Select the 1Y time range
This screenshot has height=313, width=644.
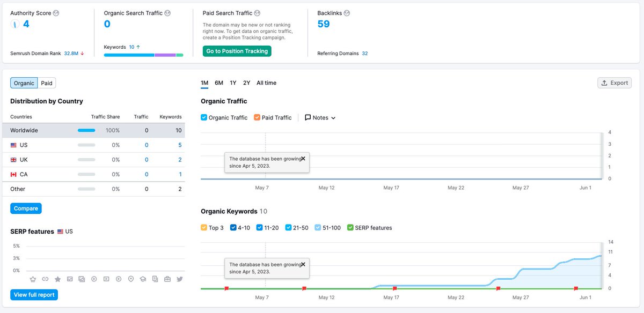click(233, 83)
